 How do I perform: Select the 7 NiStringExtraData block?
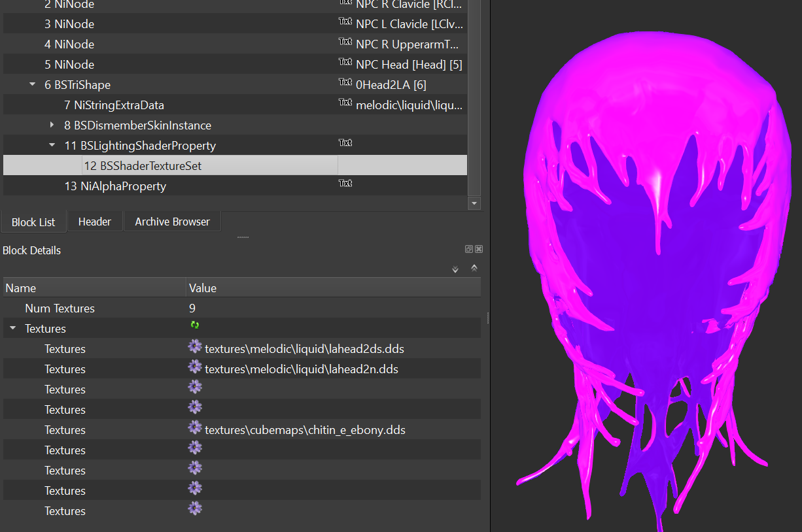click(114, 105)
